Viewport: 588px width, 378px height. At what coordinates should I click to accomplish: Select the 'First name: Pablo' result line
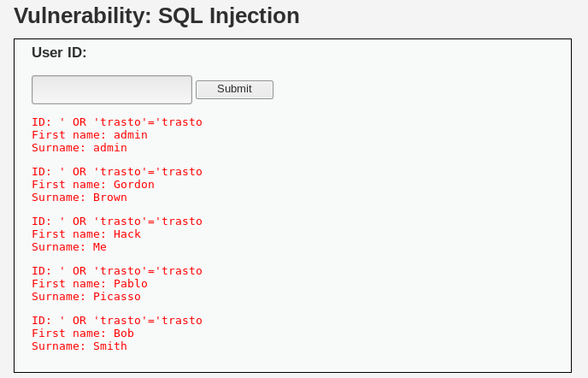click(x=90, y=284)
